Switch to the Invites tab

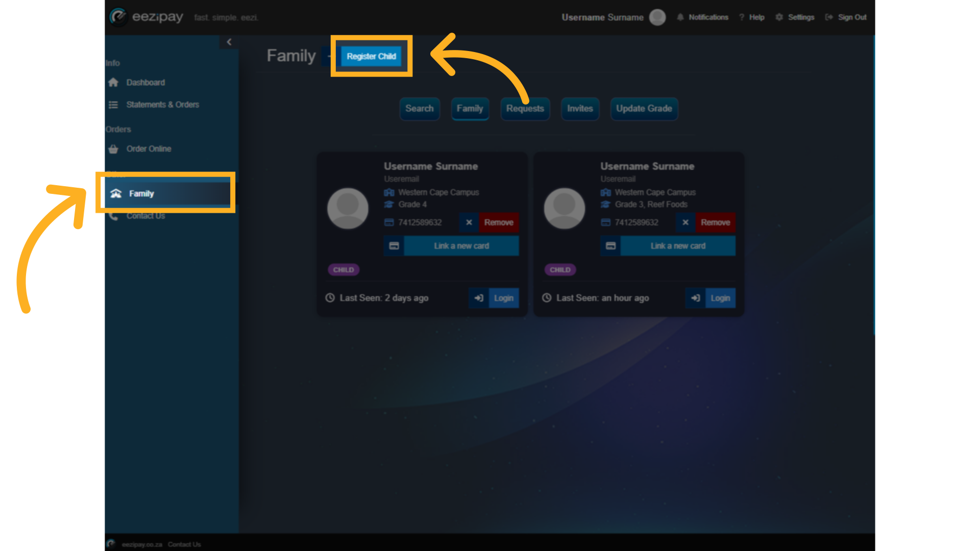[x=580, y=109]
